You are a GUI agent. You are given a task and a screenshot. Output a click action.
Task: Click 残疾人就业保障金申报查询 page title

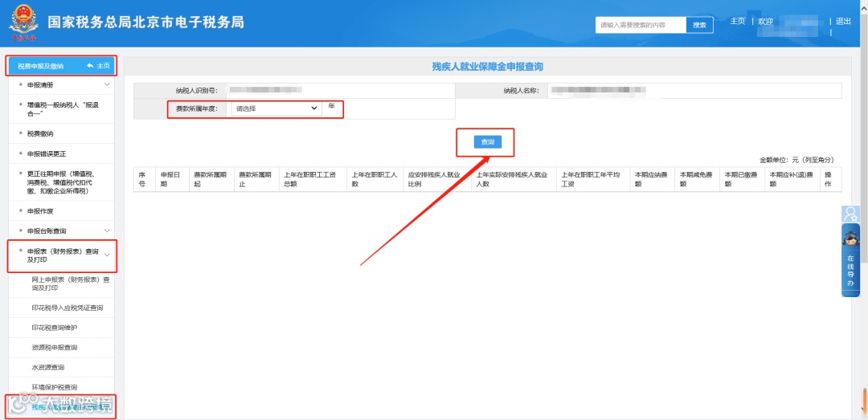[487, 67]
